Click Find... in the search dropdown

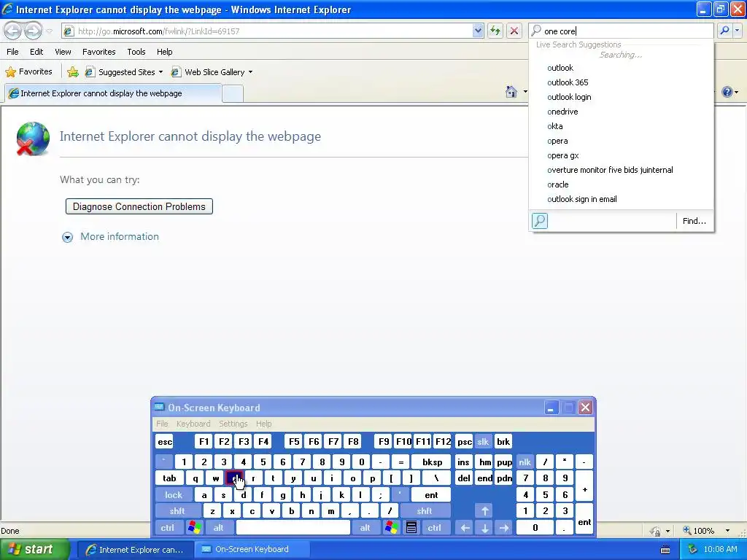[x=694, y=221]
